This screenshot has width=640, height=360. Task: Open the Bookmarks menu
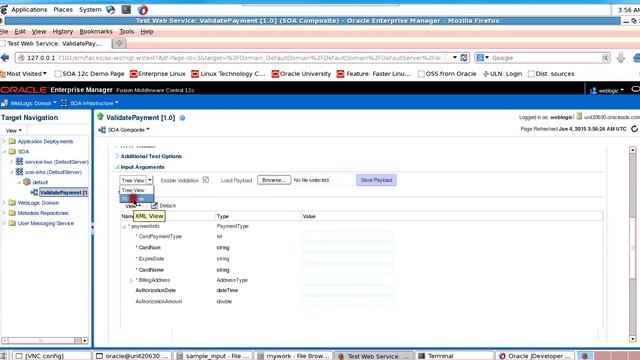(96, 31)
